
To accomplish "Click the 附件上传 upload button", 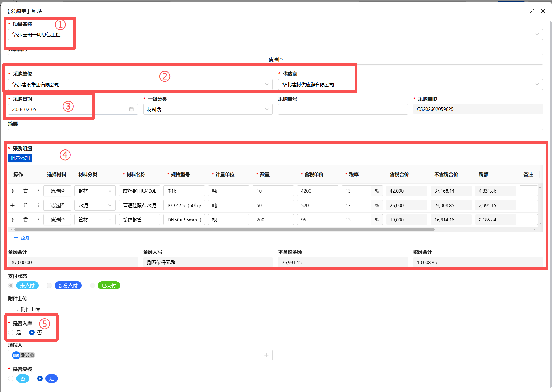I will (x=27, y=309).
